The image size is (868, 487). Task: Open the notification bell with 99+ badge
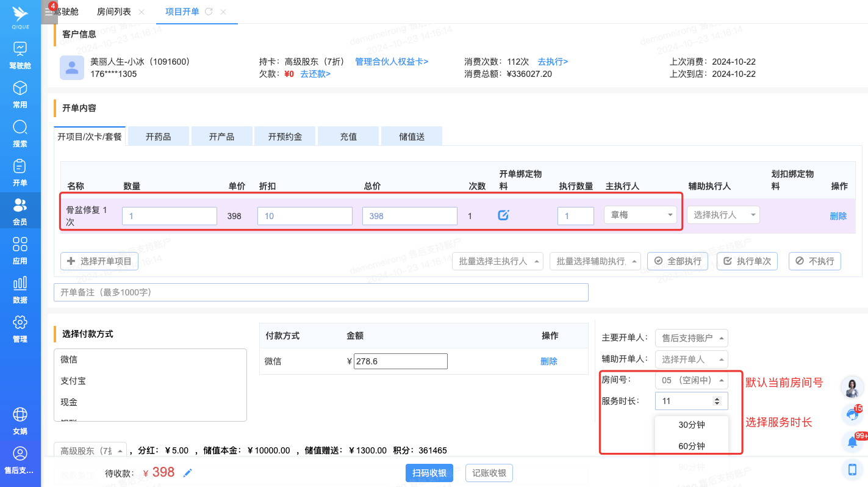852,441
